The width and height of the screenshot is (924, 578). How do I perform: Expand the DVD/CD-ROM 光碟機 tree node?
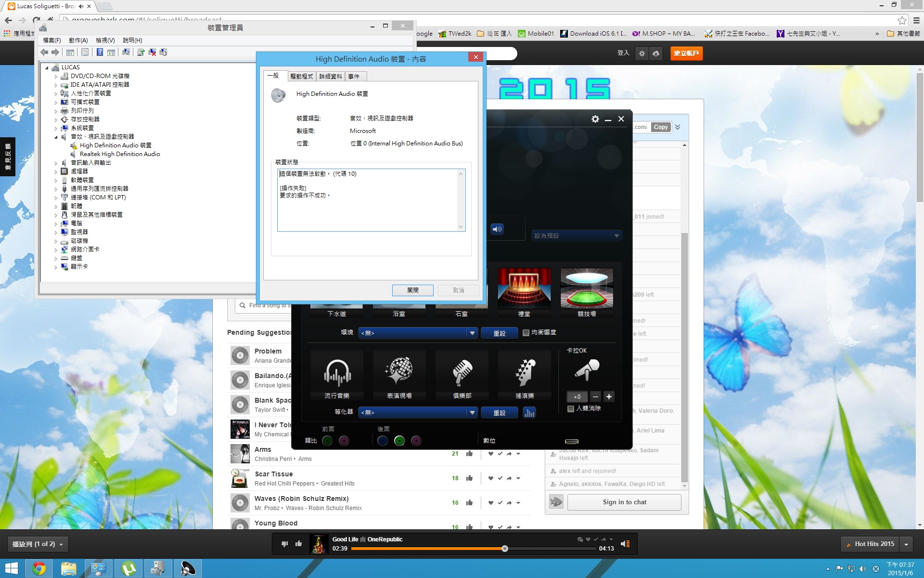56,76
